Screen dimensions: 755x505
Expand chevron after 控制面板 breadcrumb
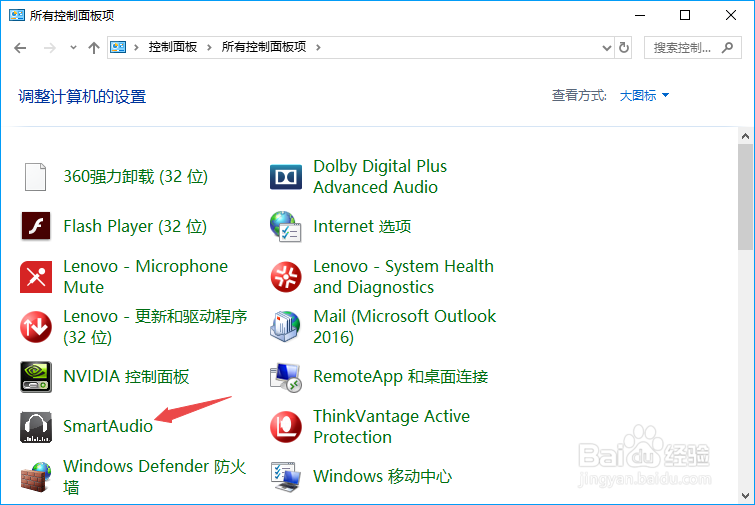click(209, 47)
